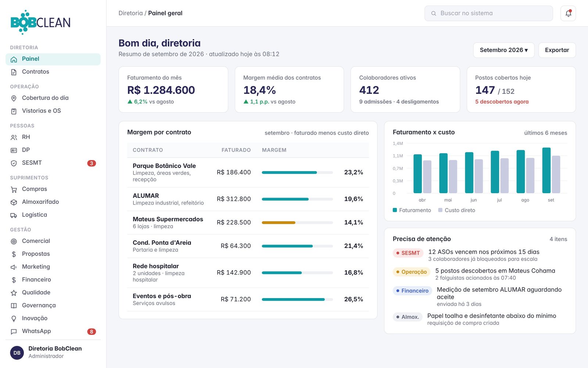Click the WhatsApp red badge showing 8
The width and height of the screenshot is (588, 368).
tap(92, 332)
